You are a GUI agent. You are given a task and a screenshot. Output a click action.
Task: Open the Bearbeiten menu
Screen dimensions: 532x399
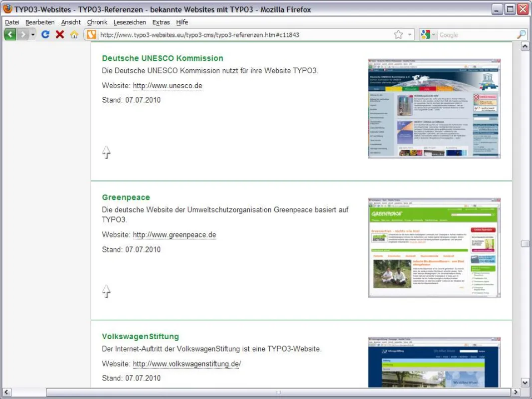coord(40,22)
